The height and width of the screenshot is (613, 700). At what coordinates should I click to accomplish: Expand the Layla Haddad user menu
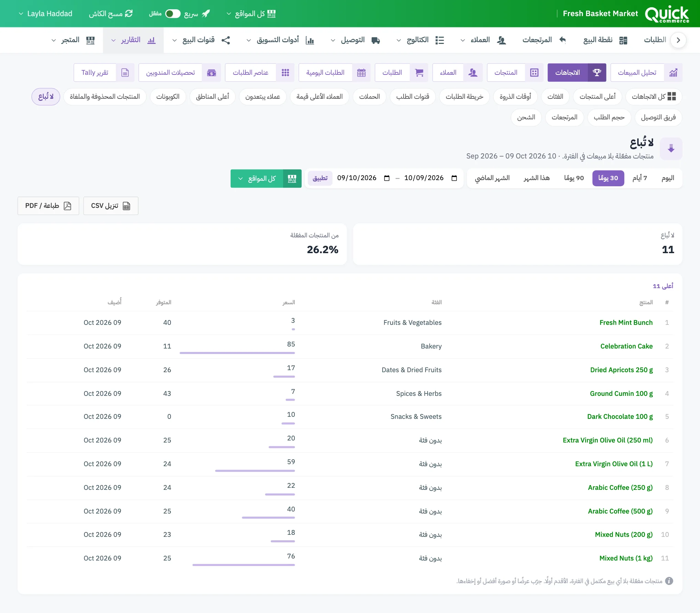[45, 14]
